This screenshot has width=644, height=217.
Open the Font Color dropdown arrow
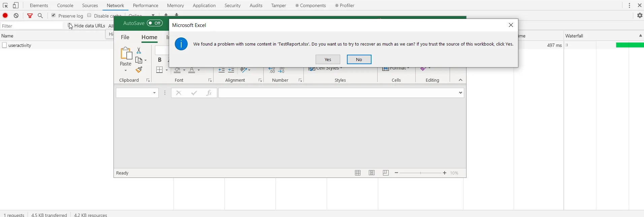(x=199, y=70)
